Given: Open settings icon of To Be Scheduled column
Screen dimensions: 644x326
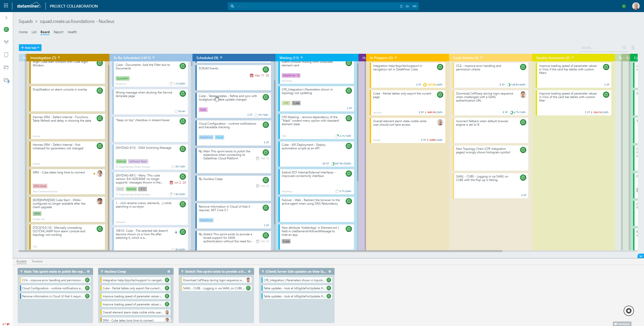Looking at the screenshot, I should (x=153, y=58).
